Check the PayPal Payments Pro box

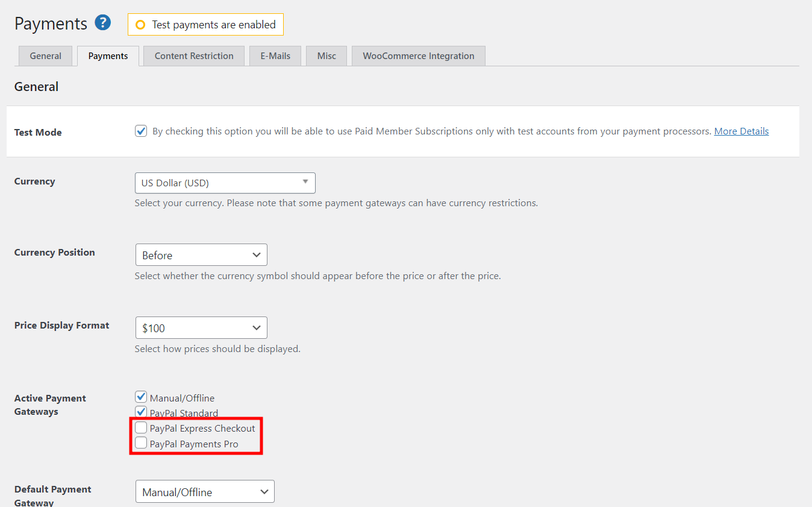click(141, 443)
